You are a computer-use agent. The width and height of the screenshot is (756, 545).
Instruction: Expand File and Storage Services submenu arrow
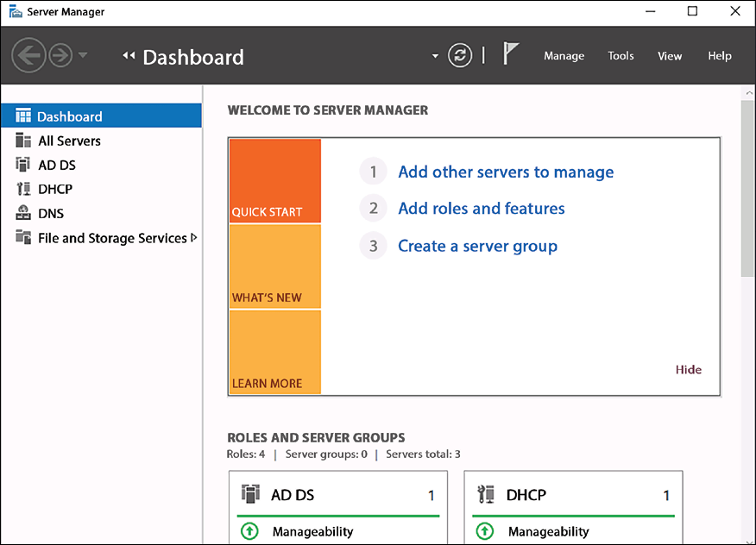[x=194, y=237]
